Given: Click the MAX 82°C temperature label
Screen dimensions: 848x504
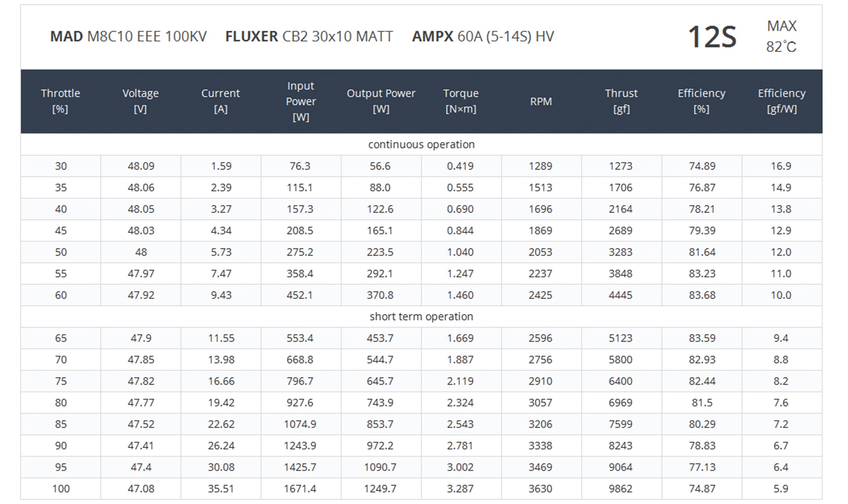Looking at the screenshot, I should (781, 36).
